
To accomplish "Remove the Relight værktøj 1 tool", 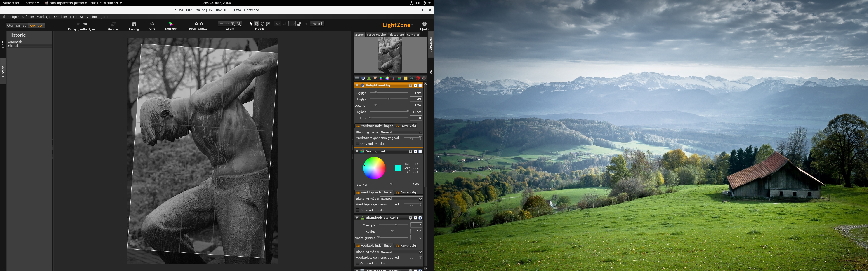I will (420, 86).
